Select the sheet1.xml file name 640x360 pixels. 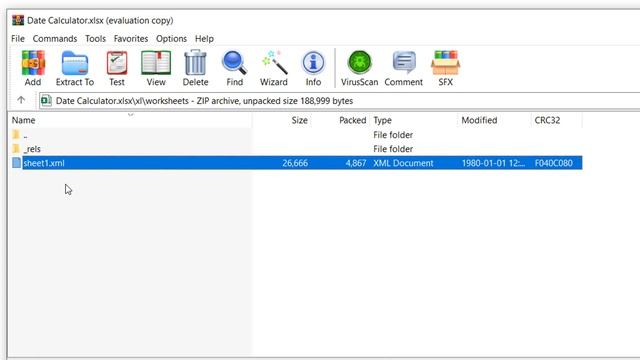(44, 163)
